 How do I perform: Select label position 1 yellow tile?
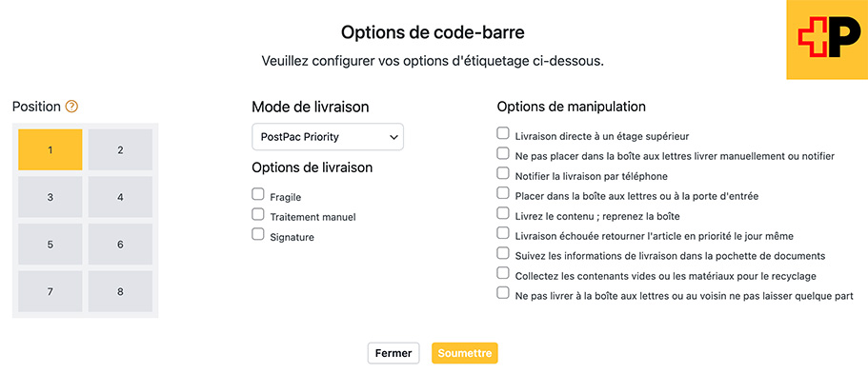click(50, 149)
